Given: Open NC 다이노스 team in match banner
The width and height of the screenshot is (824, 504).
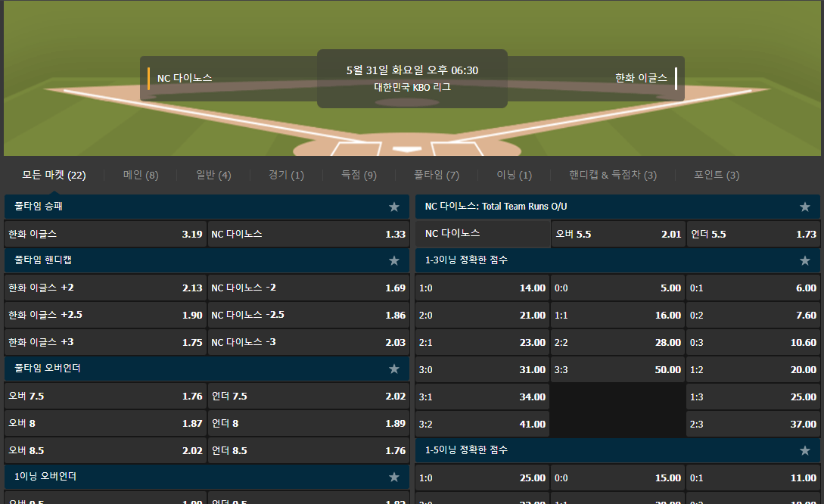Looking at the screenshot, I should [185, 78].
